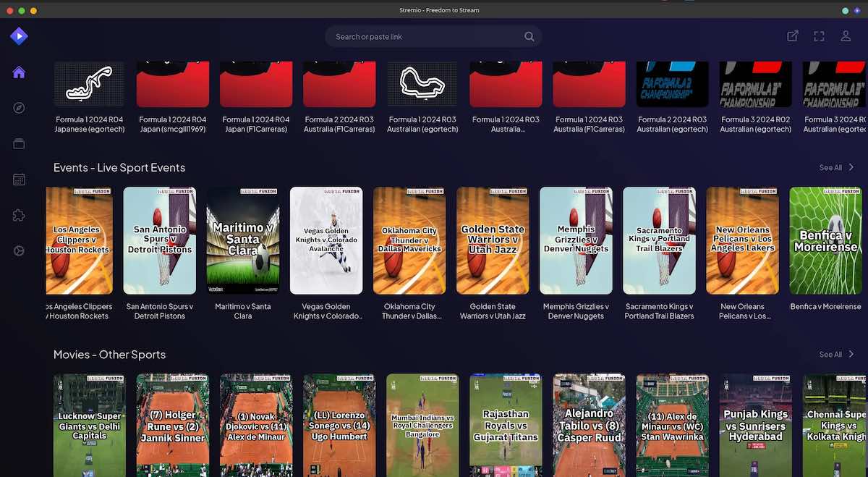Open Mumbai Indians vs Royal Challengers poster
Viewport: 868px width, 477px height.
tap(422, 426)
